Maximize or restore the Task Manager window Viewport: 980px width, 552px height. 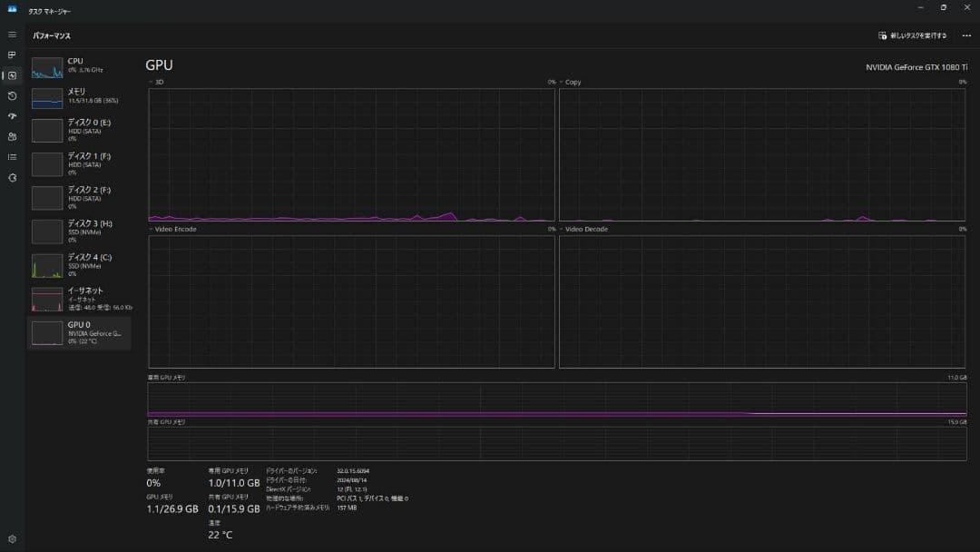coord(943,7)
